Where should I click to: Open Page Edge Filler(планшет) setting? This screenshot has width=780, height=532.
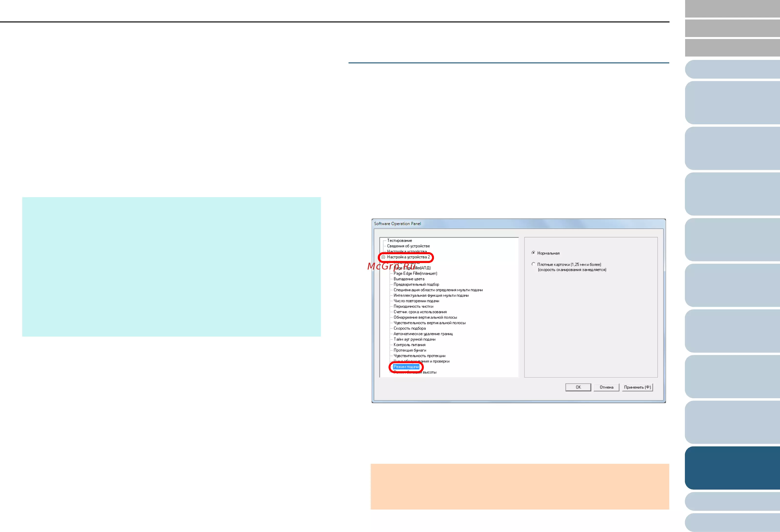click(x=415, y=273)
